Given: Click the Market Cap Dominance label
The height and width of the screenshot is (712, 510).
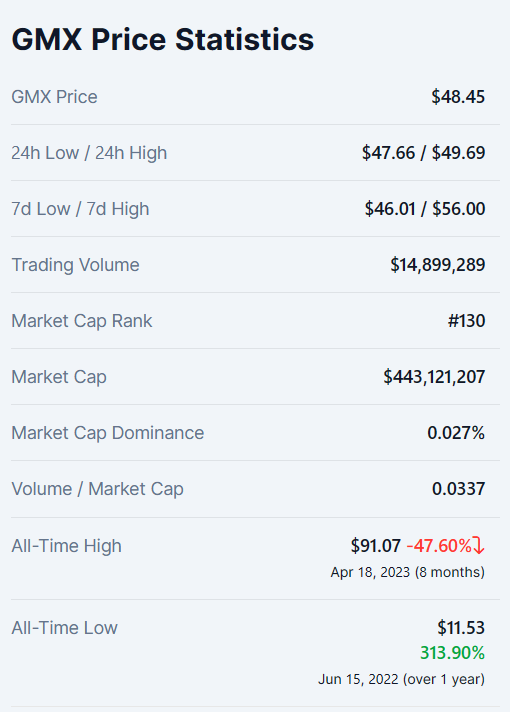Looking at the screenshot, I should click(x=108, y=433).
